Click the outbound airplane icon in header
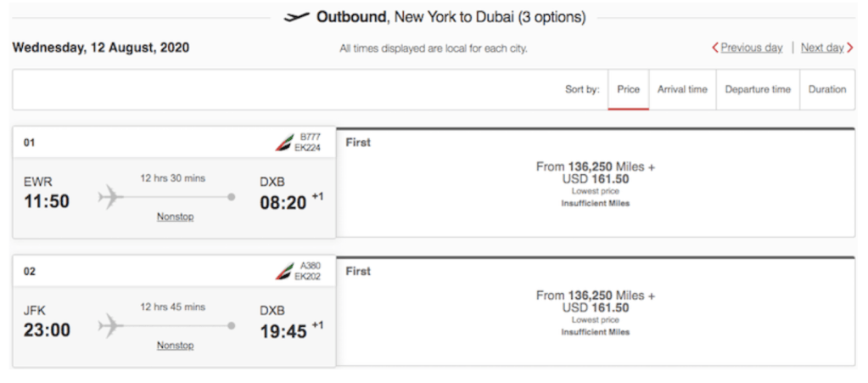This screenshot has width=868, height=383. [296, 17]
